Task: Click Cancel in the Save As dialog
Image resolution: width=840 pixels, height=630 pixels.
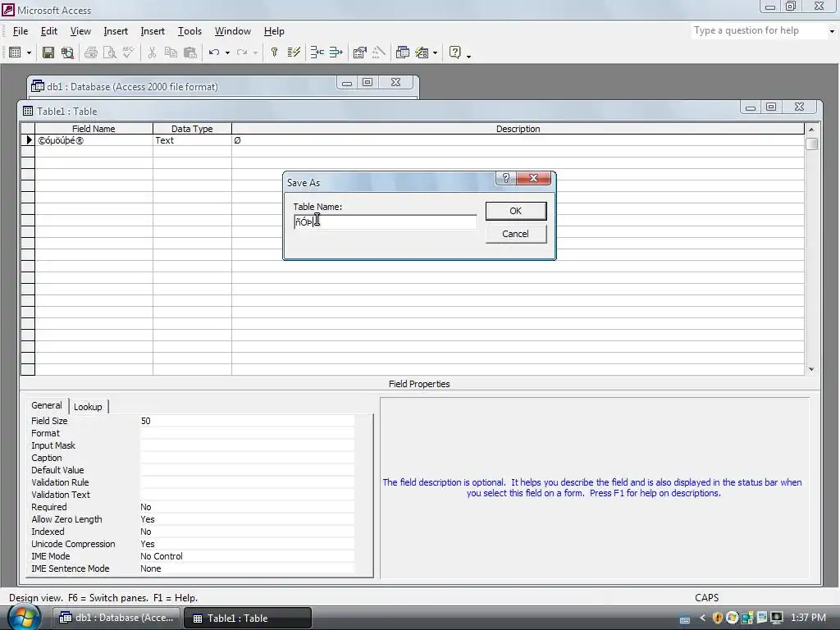Action: 516,234
